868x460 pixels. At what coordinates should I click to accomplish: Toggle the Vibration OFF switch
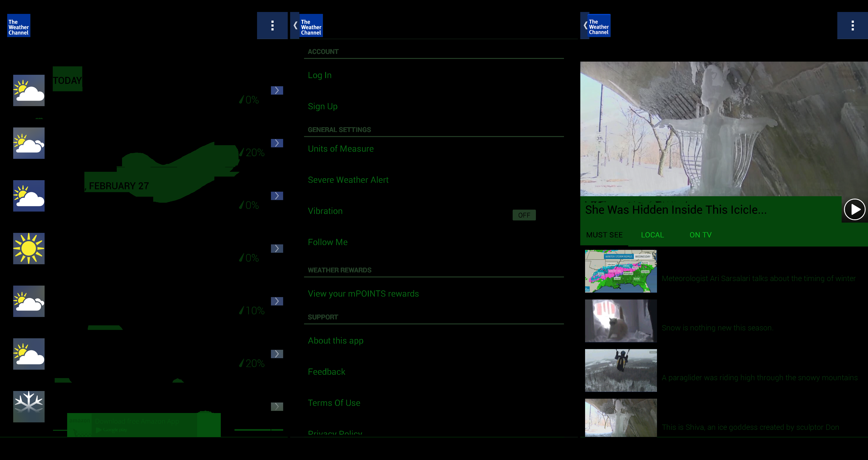pyautogui.click(x=524, y=215)
